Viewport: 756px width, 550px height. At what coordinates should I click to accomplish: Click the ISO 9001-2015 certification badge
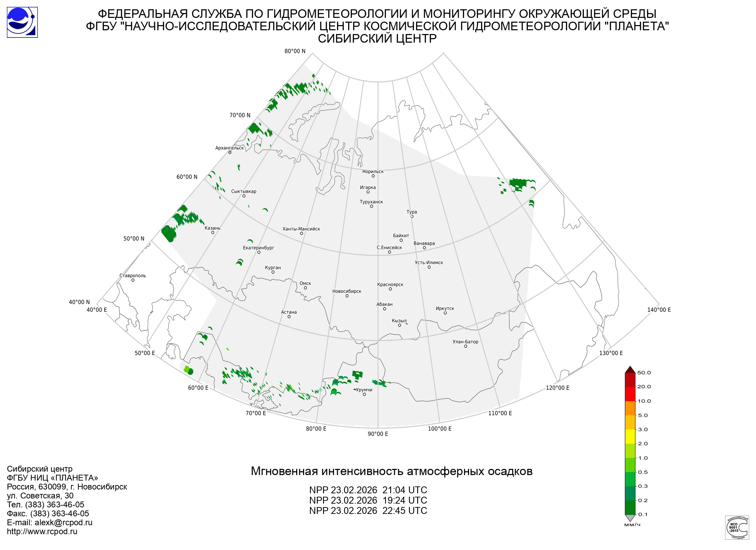(x=737, y=527)
